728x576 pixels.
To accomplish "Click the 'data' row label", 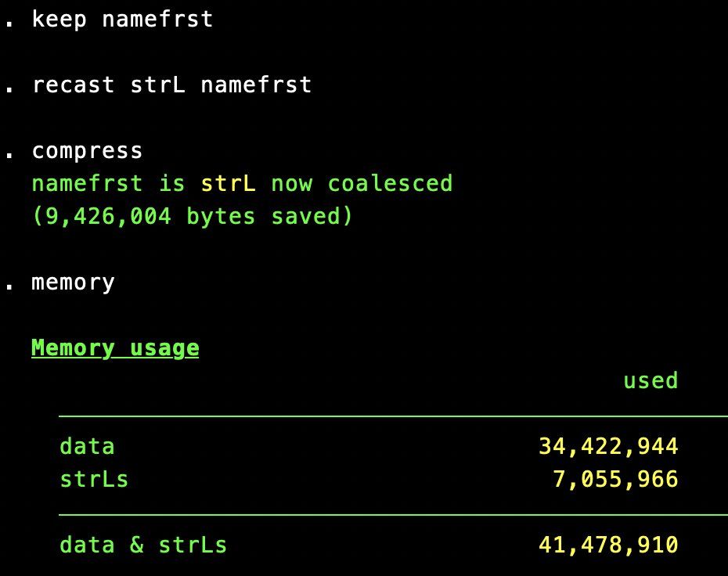I will 87,447.
